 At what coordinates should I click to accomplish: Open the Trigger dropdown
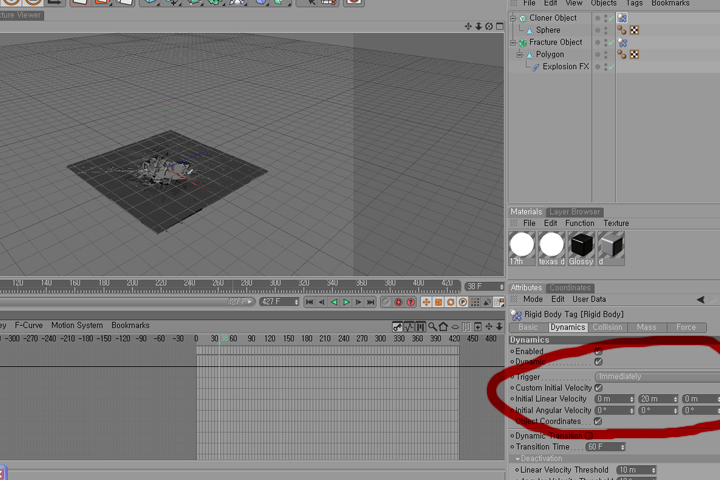coord(658,377)
